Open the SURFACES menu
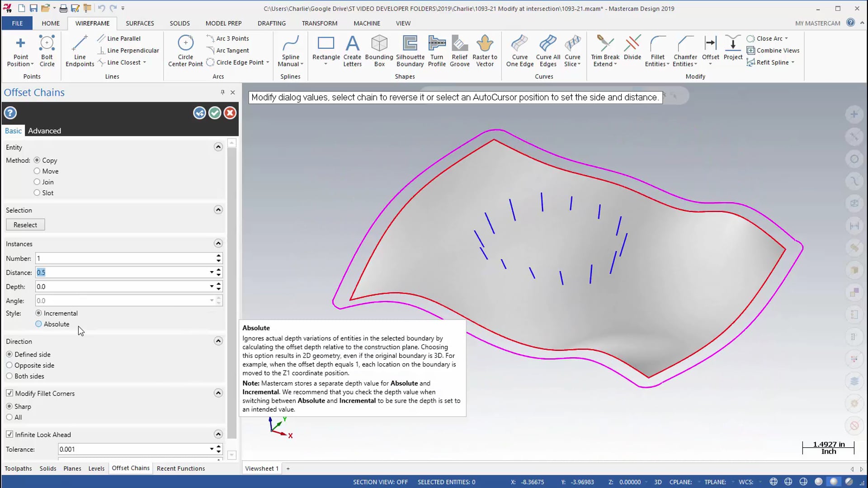 [x=140, y=23]
